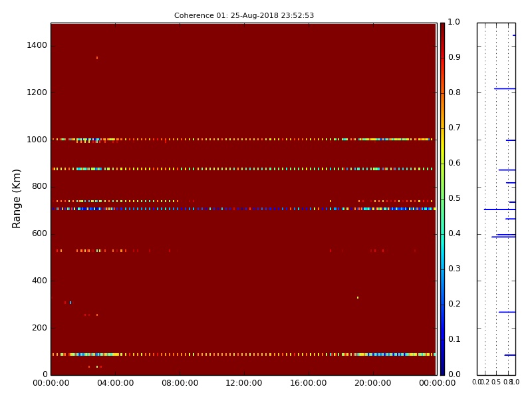The image size is (532, 399).
Task: Click the colorbar 0.6 tick label
Action: coord(454,163)
